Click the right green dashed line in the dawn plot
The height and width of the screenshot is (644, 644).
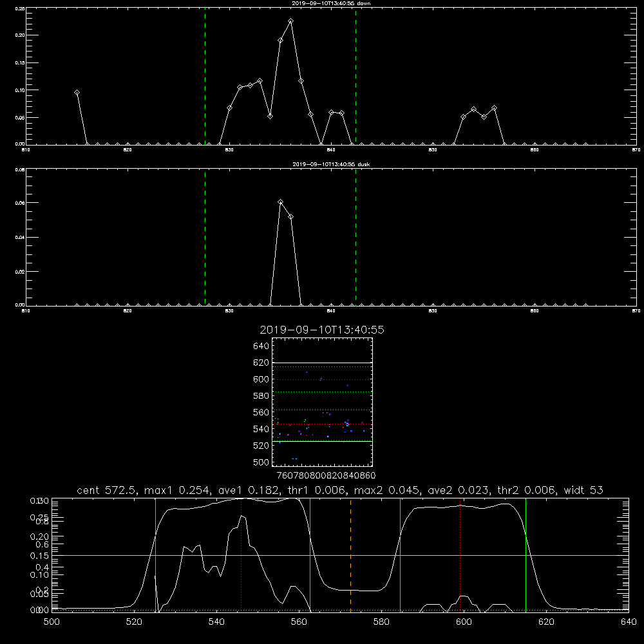[x=355, y=76]
